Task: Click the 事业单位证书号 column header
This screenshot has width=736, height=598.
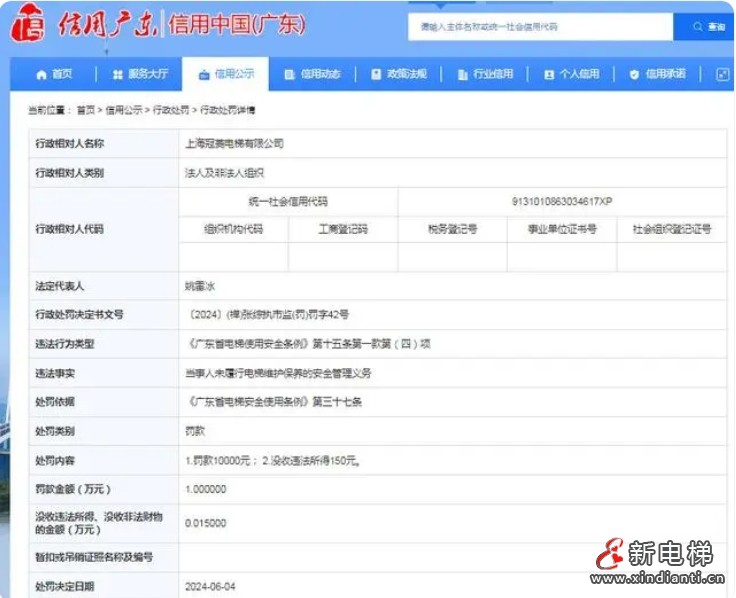Action: pyautogui.click(x=562, y=229)
